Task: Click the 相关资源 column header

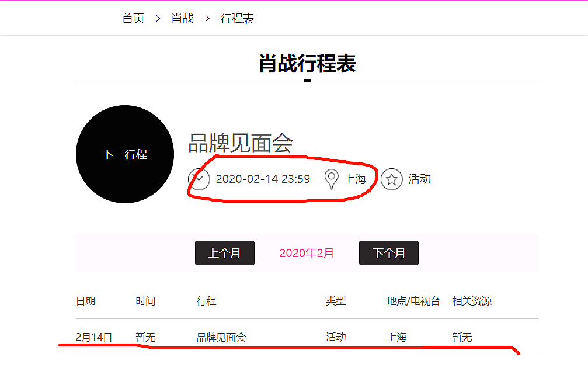Action: pyautogui.click(x=472, y=301)
